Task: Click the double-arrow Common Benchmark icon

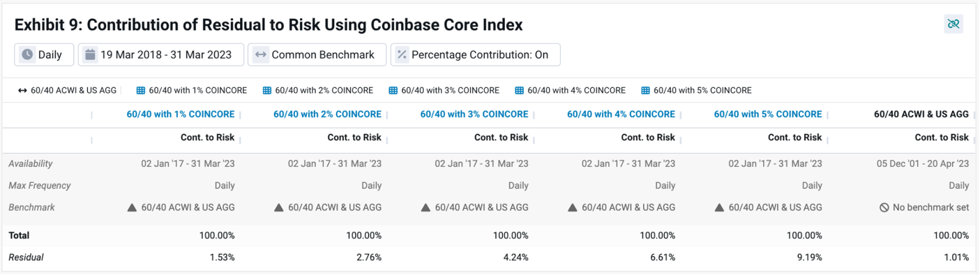Action: 261,54
